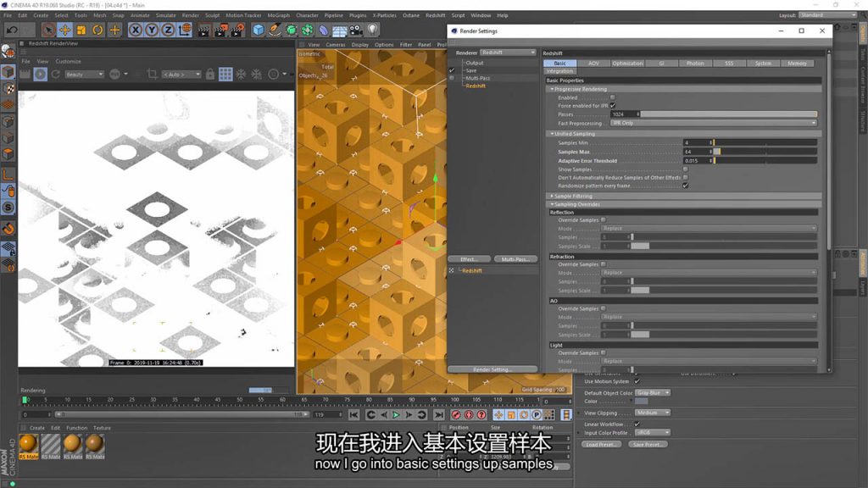Add a Light object
The height and width of the screenshot is (488, 868).
tap(373, 30)
